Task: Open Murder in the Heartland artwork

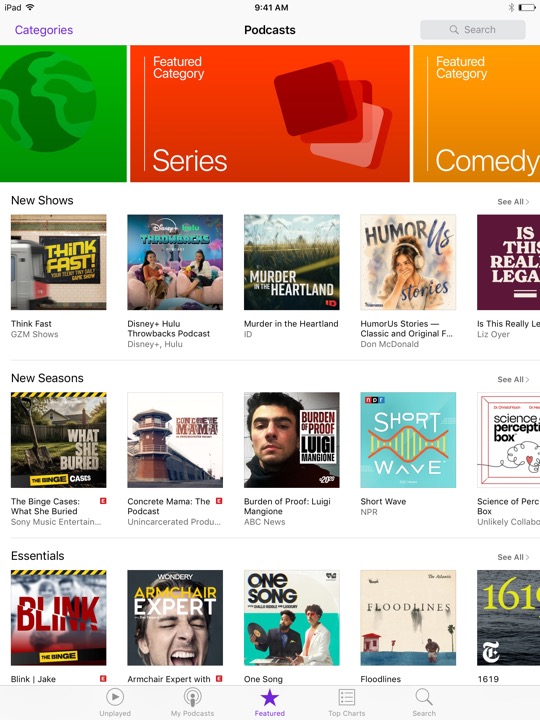Action: click(292, 262)
